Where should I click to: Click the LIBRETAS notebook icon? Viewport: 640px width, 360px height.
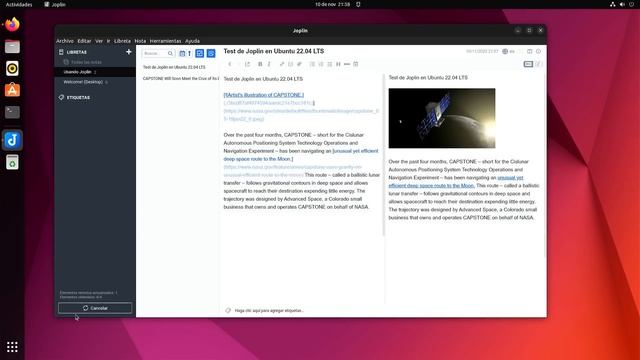61,52
